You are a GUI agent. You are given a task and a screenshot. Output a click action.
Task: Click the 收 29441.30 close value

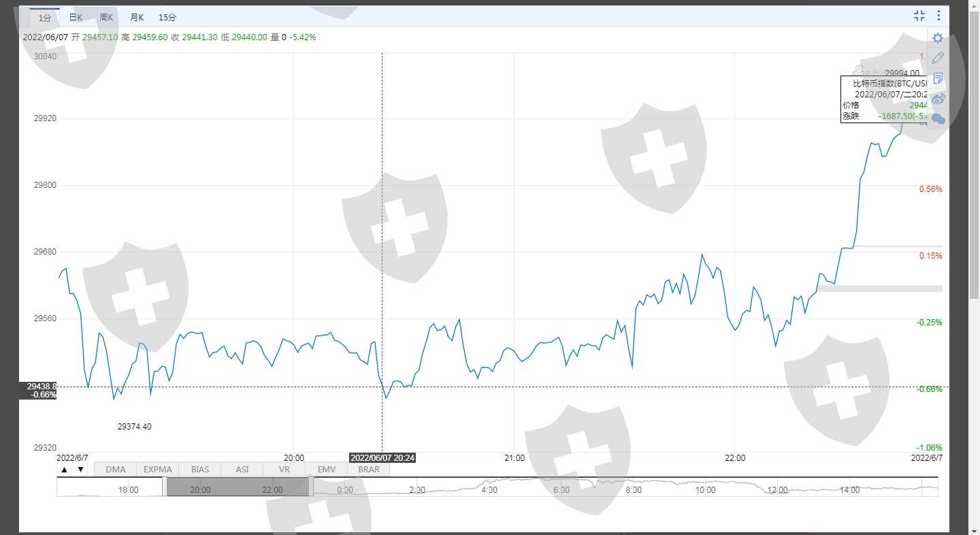194,37
